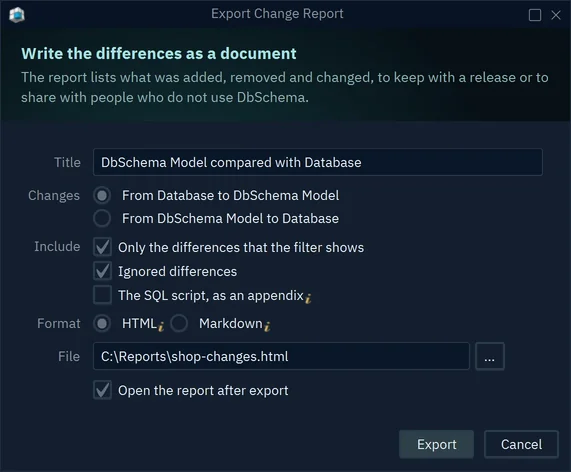Close the Export Change Report dialog
This screenshot has height=472, width=571.
(x=556, y=15)
